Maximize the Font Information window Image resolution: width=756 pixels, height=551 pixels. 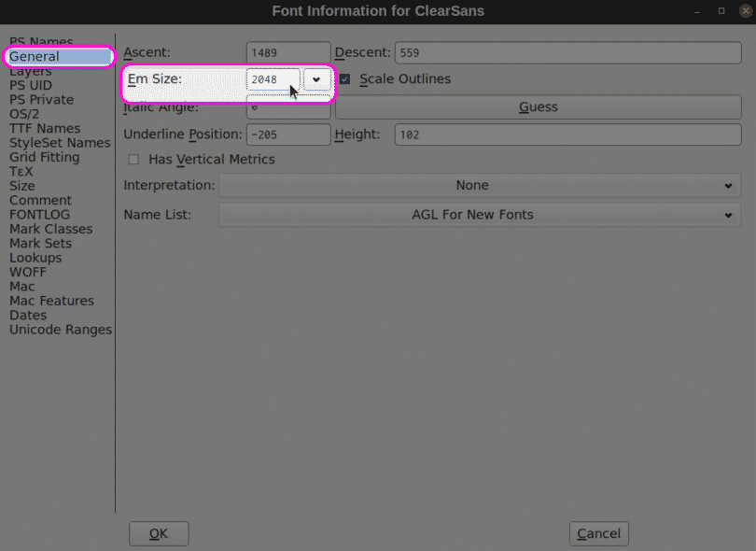point(721,11)
